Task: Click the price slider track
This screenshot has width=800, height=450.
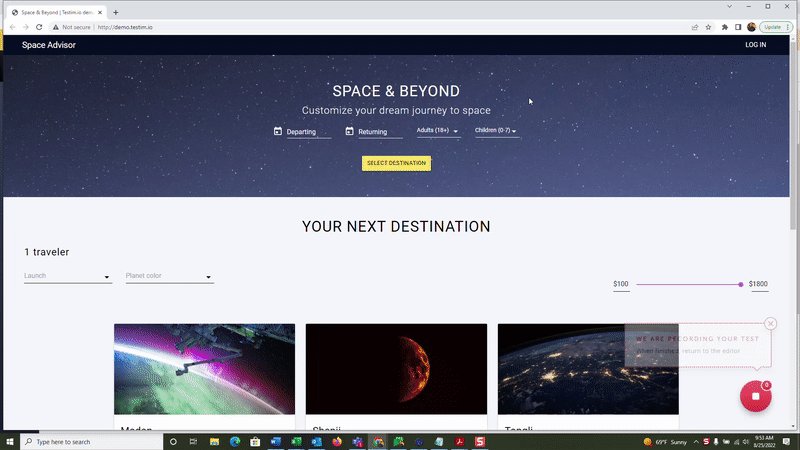Action: click(x=688, y=284)
